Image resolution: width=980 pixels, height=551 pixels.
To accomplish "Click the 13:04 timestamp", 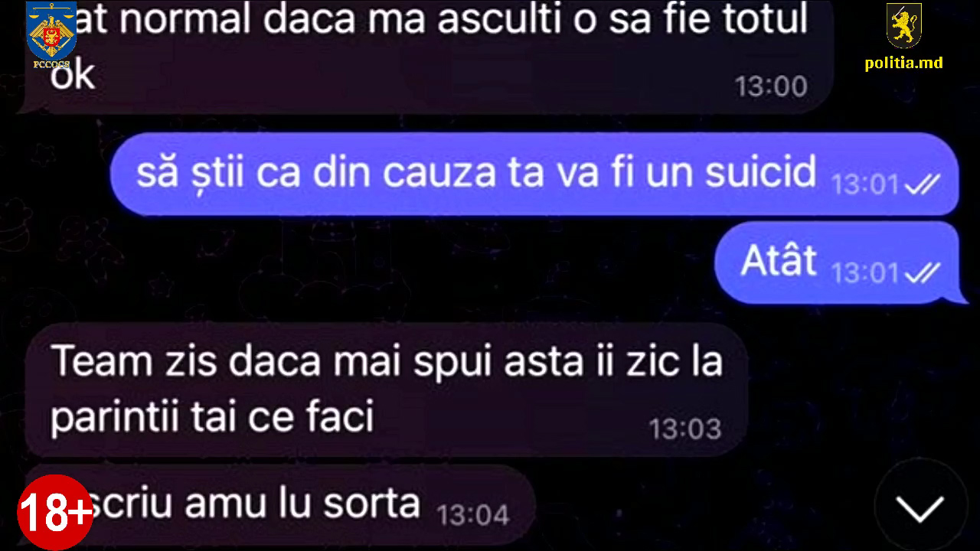I will pos(473,515).
